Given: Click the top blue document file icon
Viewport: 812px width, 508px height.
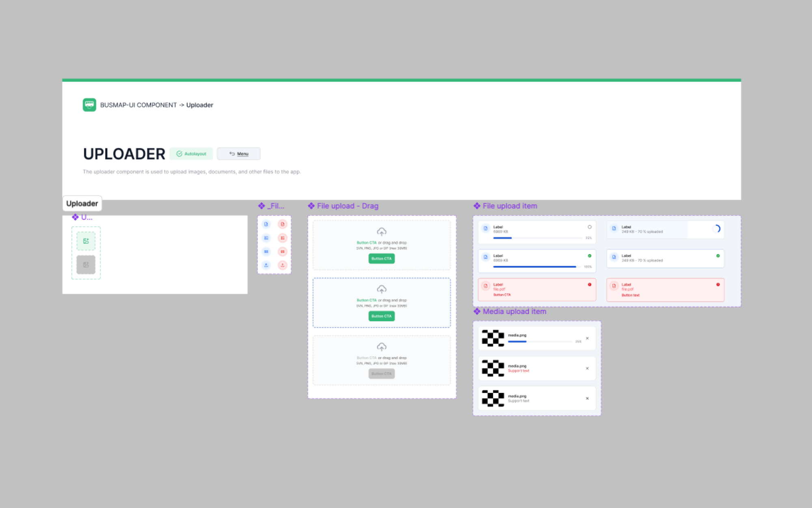Looking at the screenshot, I should [266, 224].
